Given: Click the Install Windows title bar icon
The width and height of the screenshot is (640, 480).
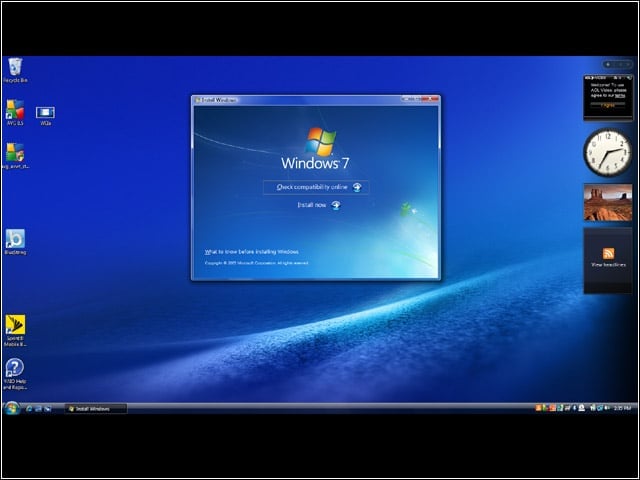Looking at the screenshot, I should (197, 100).
